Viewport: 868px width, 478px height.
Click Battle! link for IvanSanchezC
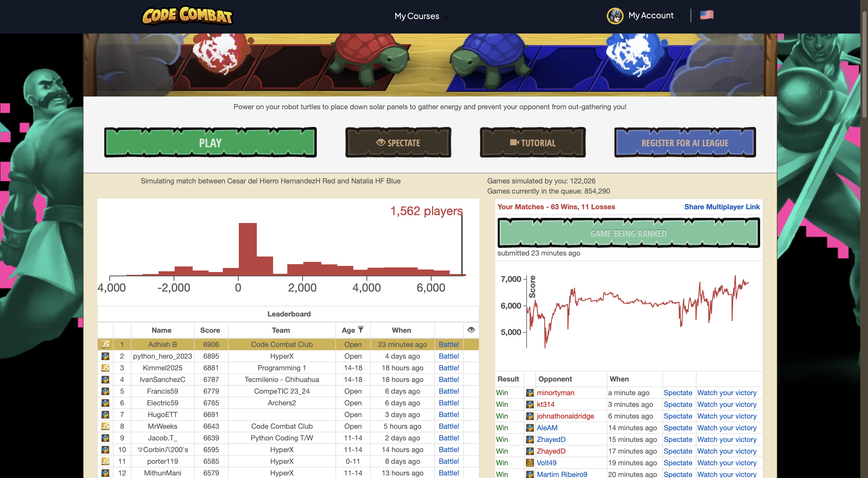coord(448,379)
